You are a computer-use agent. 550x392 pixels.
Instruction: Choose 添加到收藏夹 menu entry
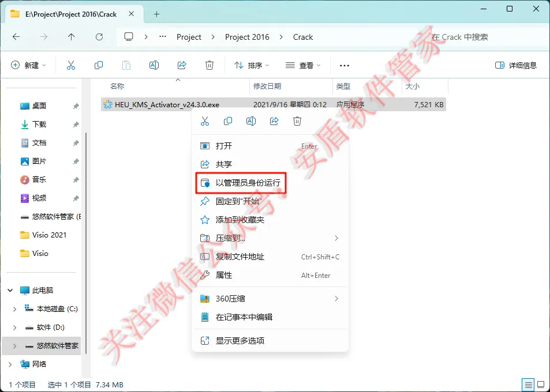tap(270, 220)
